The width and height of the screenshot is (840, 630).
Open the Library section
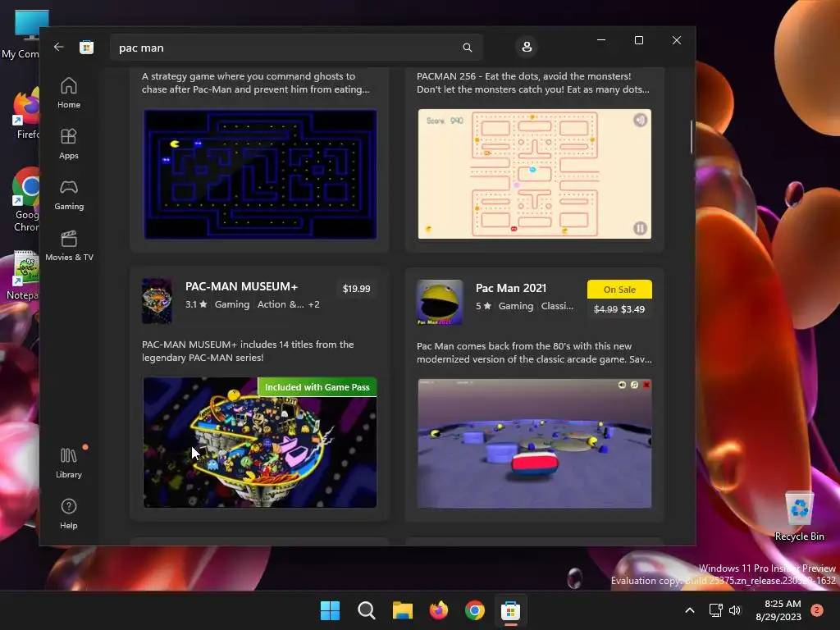(69, 463)
